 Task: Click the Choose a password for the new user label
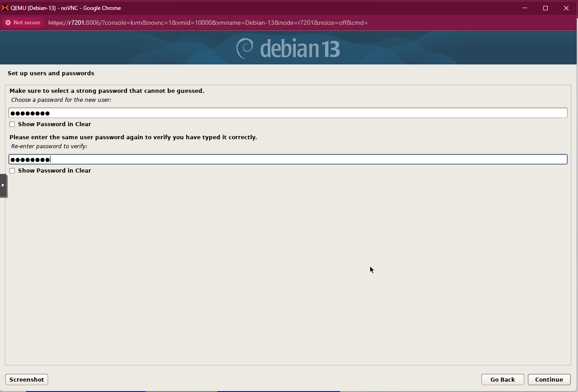[x=61, y=100]
